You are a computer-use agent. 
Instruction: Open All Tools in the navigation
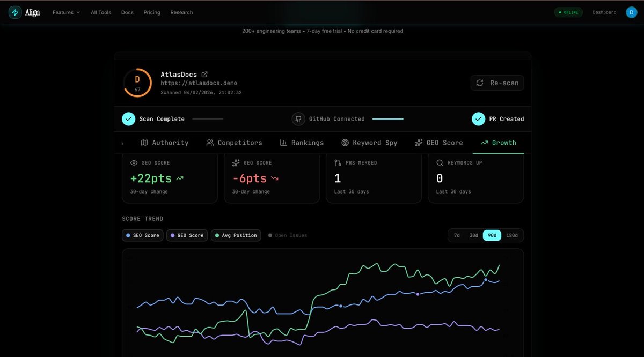point(101,12)
